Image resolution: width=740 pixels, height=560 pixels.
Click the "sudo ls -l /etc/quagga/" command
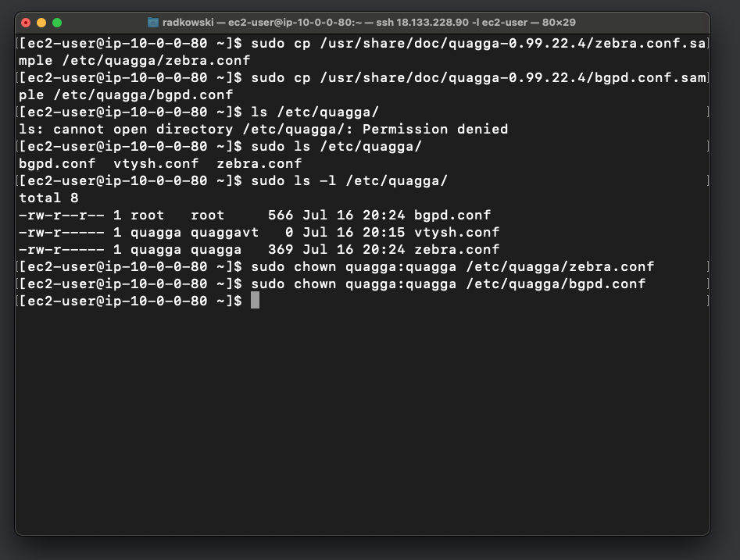coord(349,180)
